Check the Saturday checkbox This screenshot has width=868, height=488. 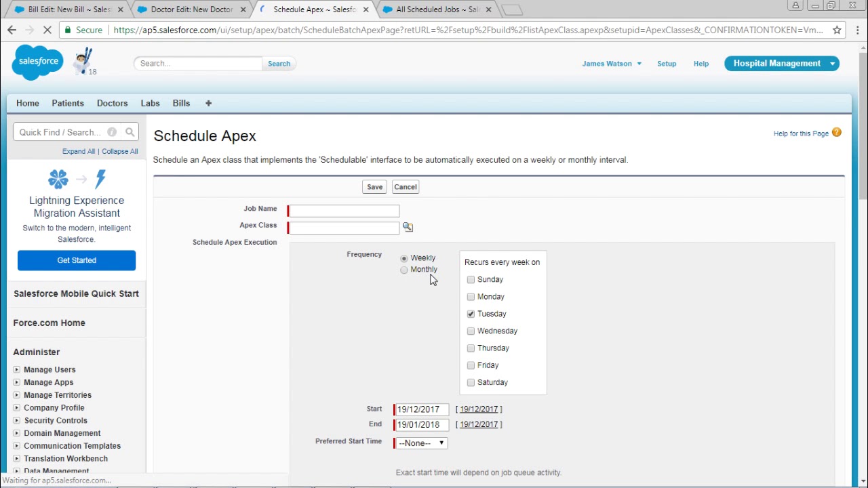click(471, 382)
